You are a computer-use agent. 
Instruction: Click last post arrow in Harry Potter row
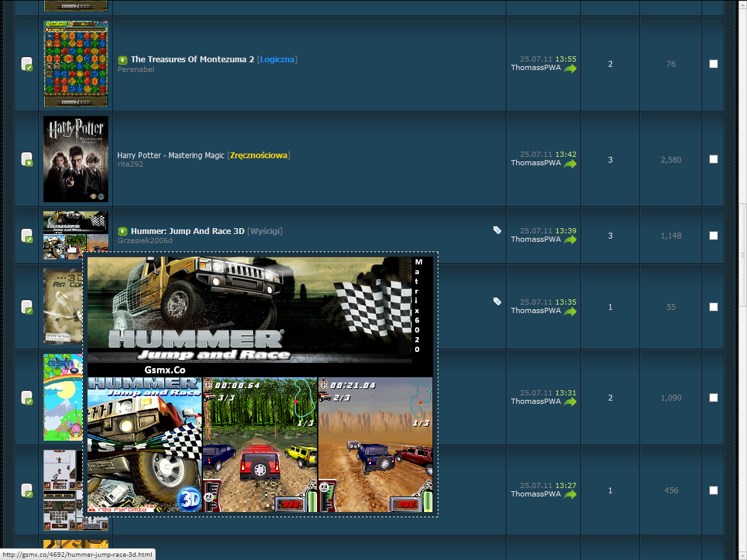(570, 163)
